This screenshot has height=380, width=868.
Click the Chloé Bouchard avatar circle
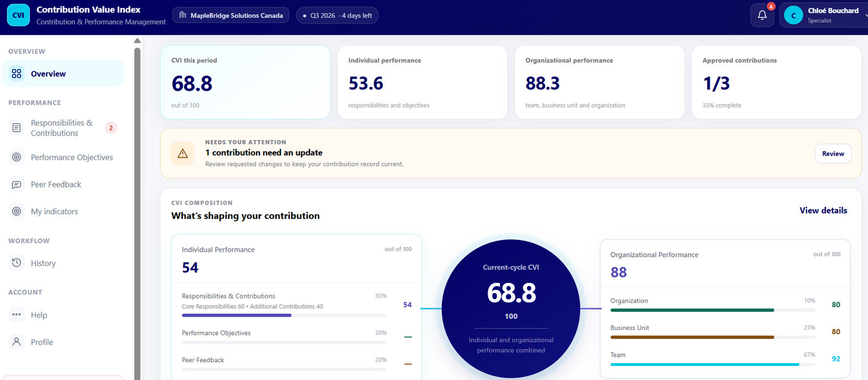tap(794, 15)
